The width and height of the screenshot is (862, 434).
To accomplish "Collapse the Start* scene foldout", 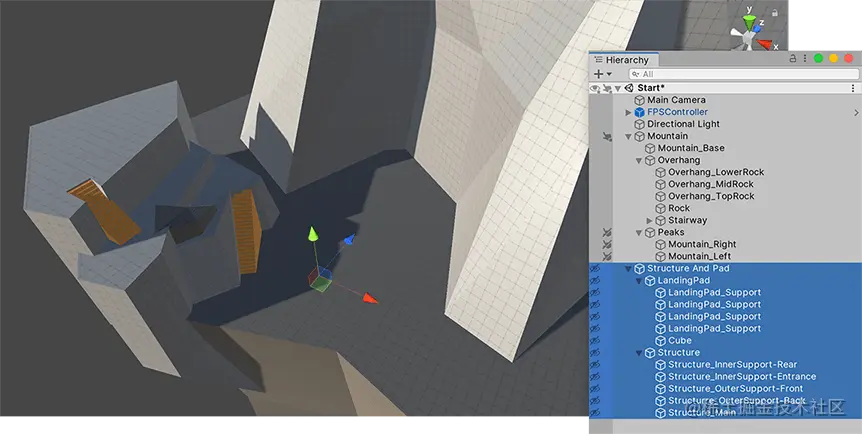I will pos(618,88).
